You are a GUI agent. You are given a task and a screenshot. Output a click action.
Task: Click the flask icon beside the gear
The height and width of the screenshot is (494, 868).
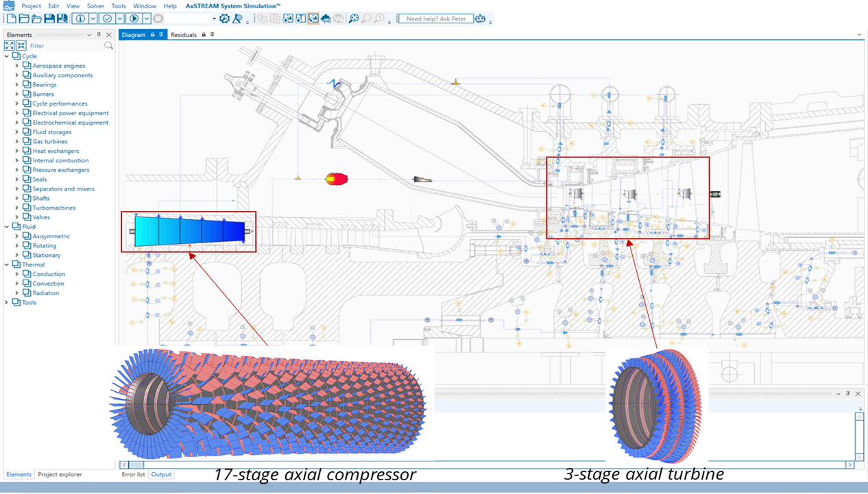[x=237, y=18]
